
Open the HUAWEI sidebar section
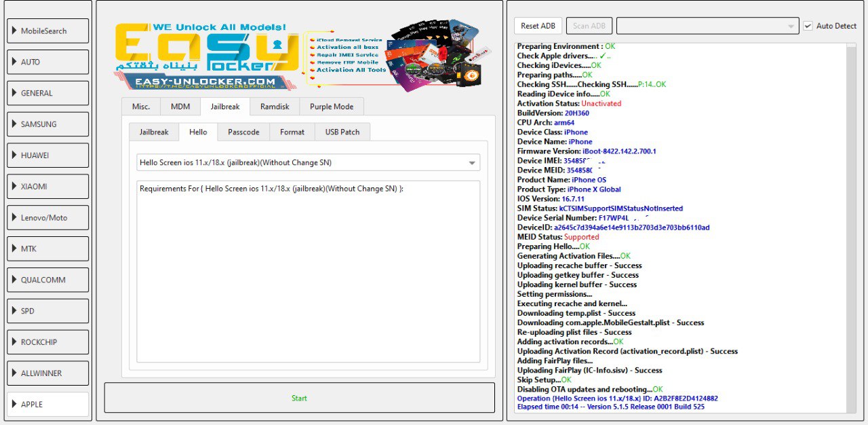point(47,155)
